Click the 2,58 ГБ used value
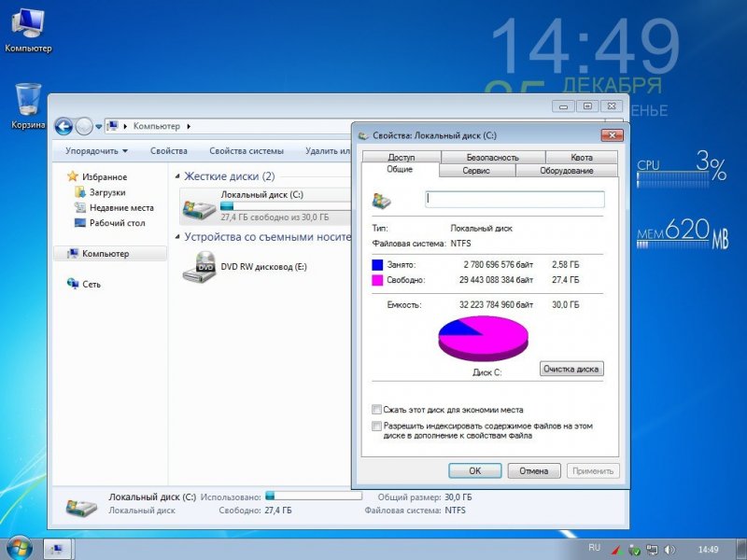This screenshot has width=747, height=560. click(566, 265)
